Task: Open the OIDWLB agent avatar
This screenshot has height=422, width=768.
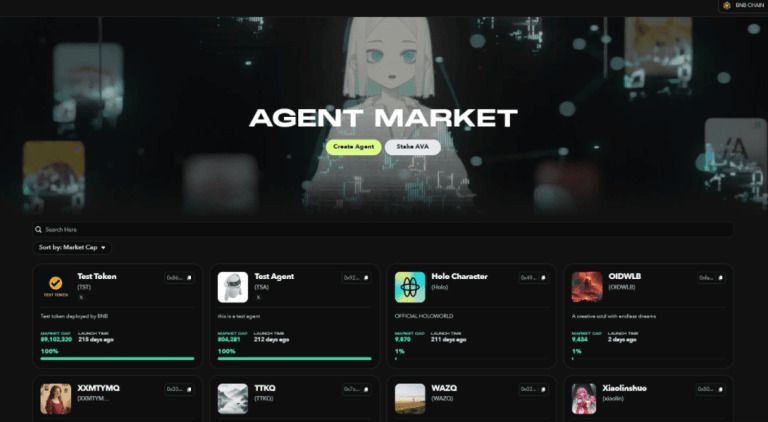Action: pos(587,287)
